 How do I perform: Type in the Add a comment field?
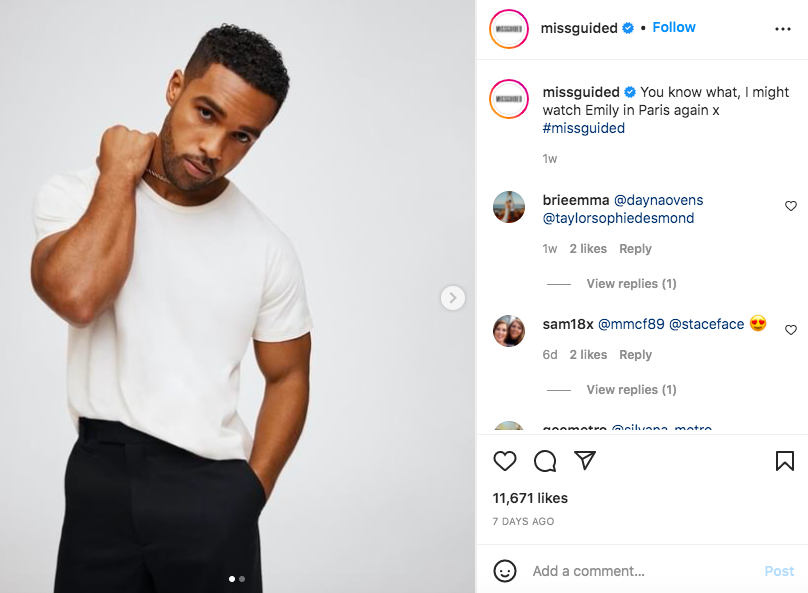(x=640, y=571)
